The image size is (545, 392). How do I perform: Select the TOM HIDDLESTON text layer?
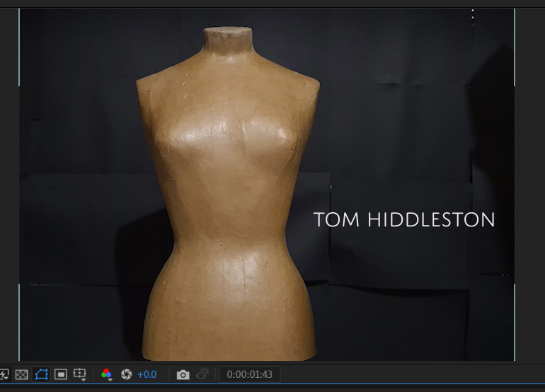tap(404, 219)
